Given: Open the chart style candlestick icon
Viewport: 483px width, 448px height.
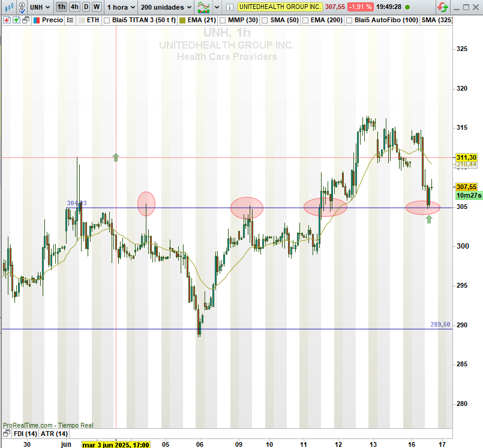Looking at the screenshot, I should (9, 7).
